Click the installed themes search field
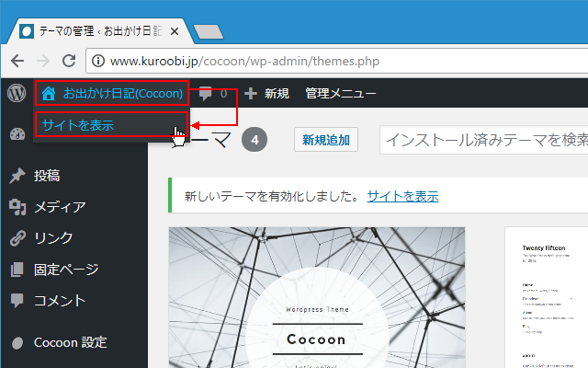This screenshot has width=588, height=368. [484, 140]
